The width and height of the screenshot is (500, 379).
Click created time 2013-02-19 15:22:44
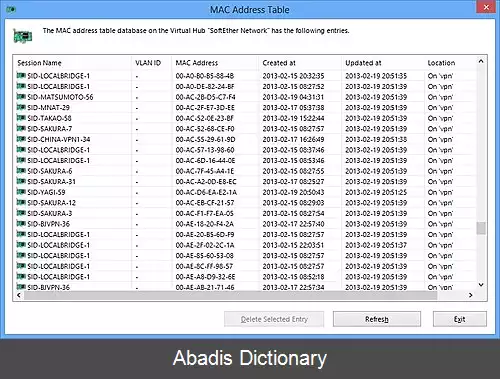click(x=293, y=118)
